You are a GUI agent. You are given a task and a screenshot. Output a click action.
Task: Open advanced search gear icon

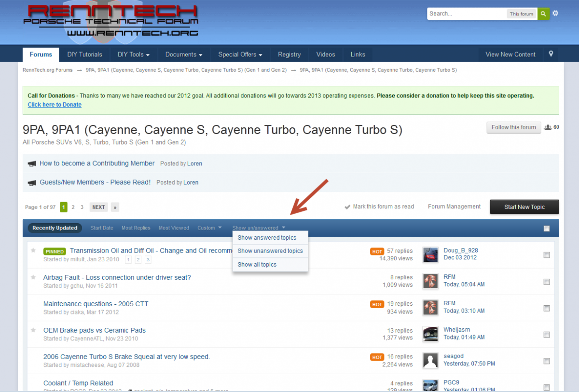[555, 14]
